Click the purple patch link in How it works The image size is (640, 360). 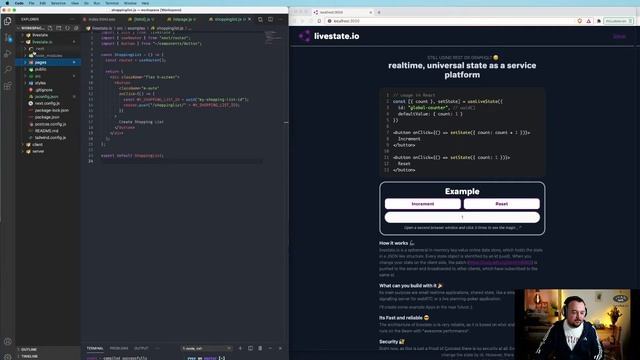(x=500, y=262)
